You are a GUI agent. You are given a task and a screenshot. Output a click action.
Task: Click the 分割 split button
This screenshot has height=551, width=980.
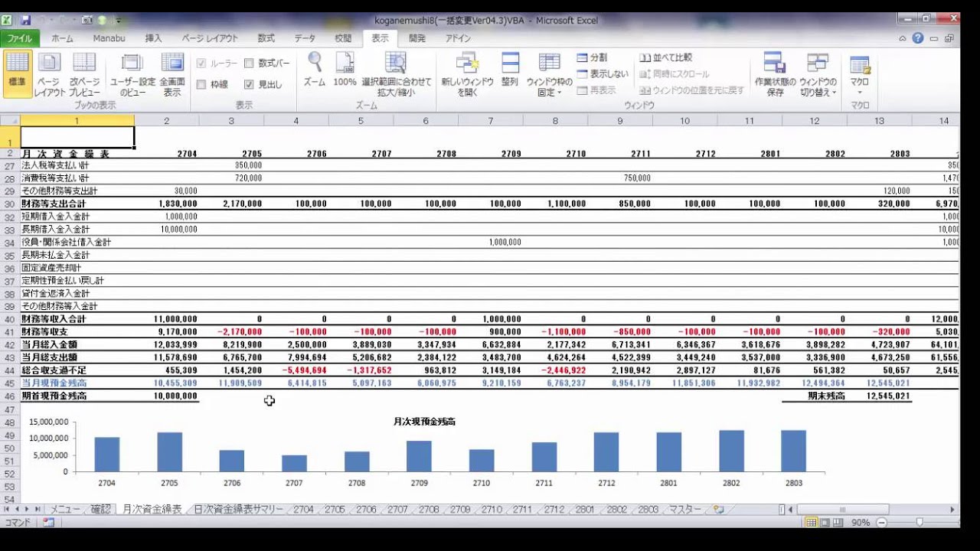click(593, 57)
